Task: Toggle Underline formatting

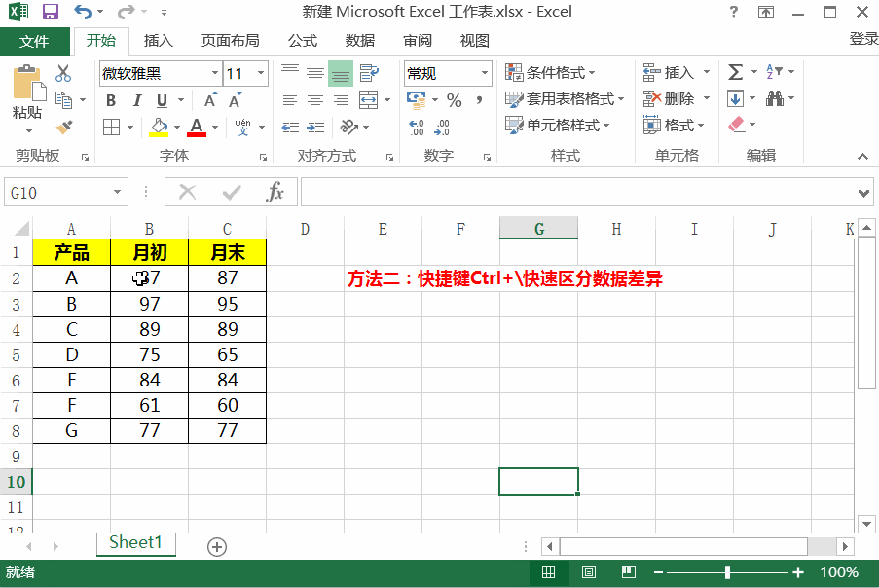Action: point(162,100)
